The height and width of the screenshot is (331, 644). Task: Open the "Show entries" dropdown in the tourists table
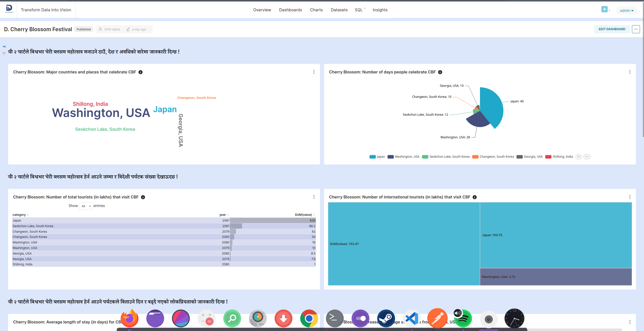tap(86, 206)
